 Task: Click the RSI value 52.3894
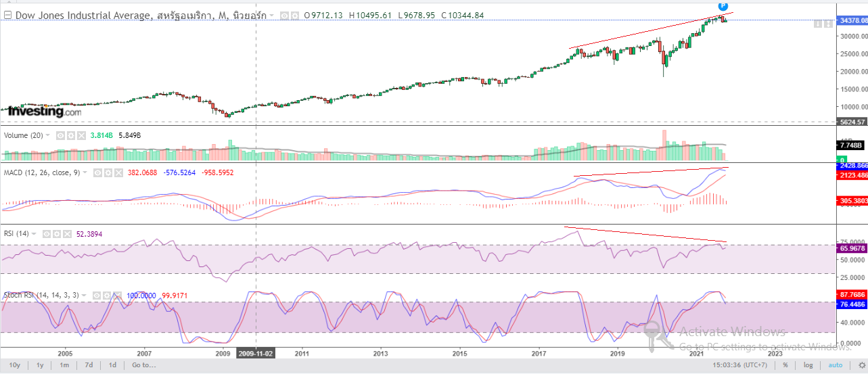pos(89,233)
